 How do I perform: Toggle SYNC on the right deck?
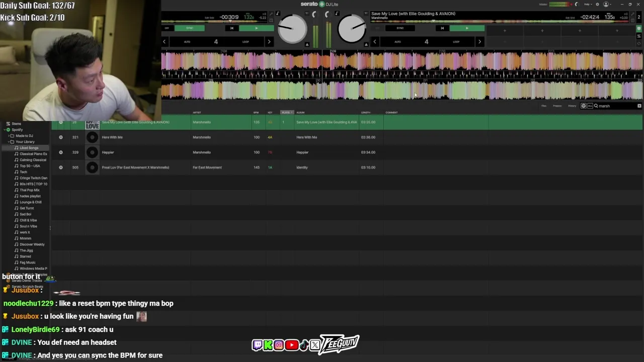coord(400,28)
